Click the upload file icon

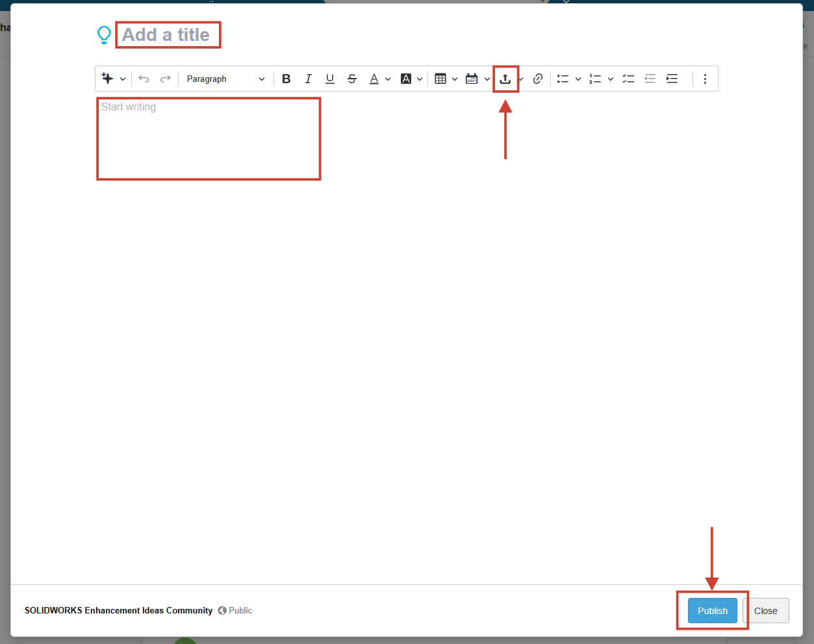tap(505, 79)
